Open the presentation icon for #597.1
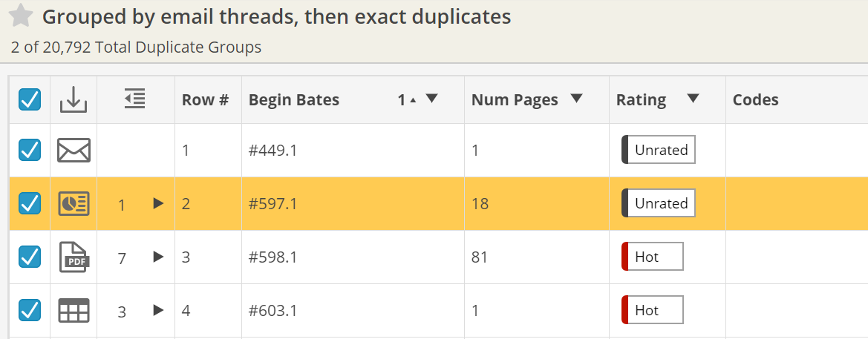 click(74, 203)
